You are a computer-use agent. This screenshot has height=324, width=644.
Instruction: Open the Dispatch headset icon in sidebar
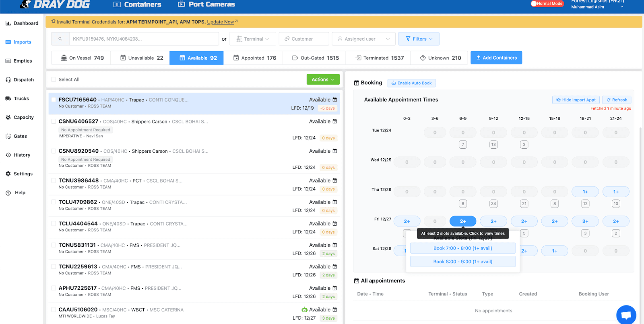[8, 80]
